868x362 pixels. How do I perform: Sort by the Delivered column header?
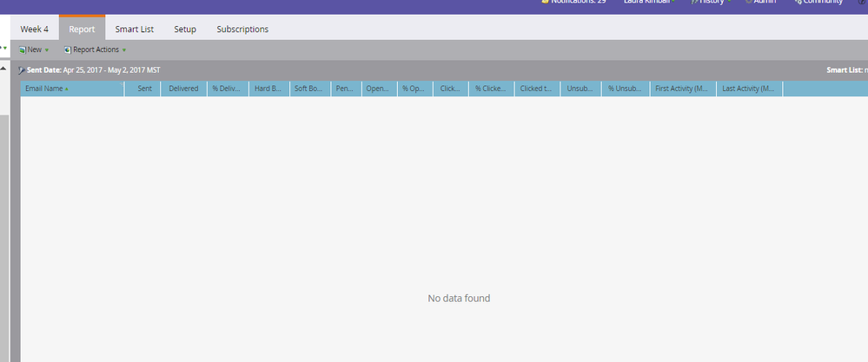click(184, 89)
